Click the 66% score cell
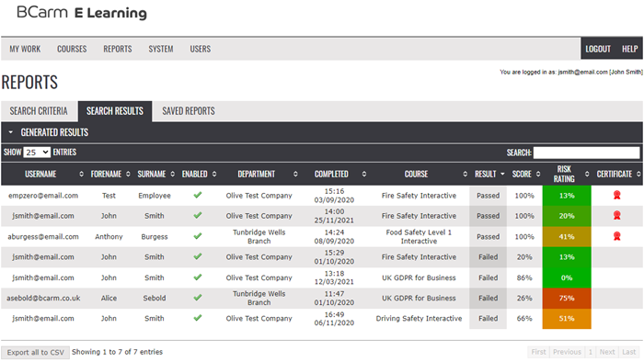The image size is (644, 362). (524, 318)
